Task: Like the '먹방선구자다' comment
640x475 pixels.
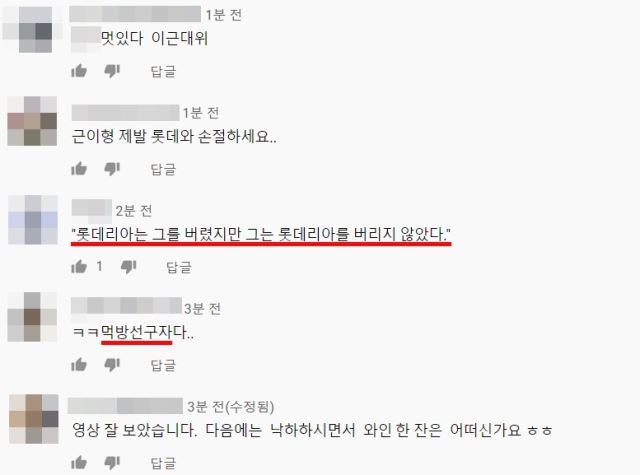Action: coord(79,364)
